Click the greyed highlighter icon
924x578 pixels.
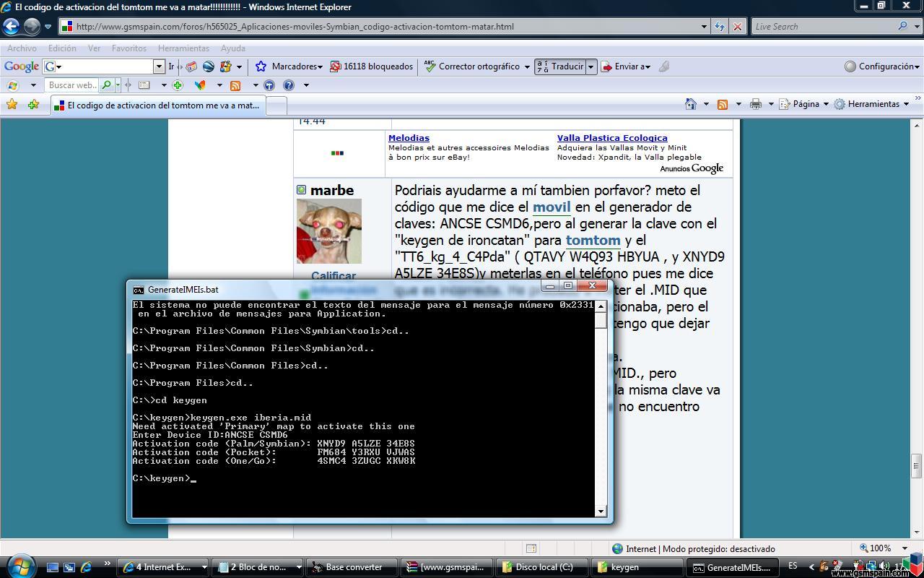664,66
